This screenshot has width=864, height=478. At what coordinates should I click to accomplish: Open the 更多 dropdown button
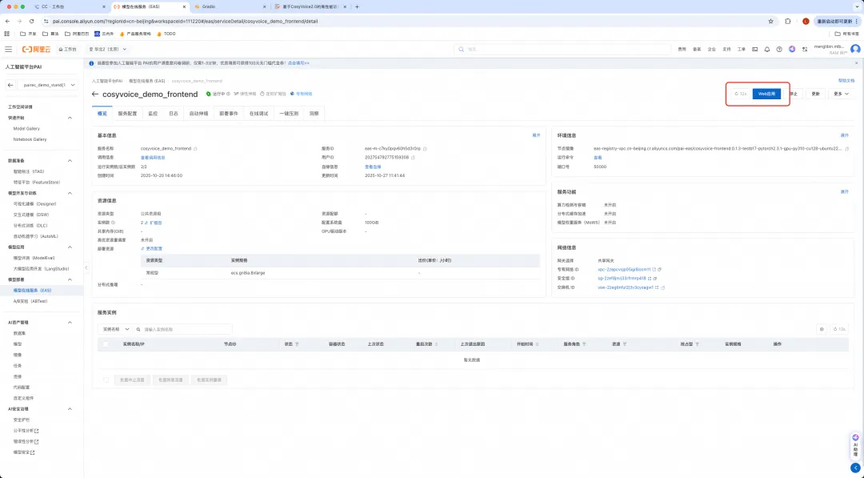coord(840,94)
